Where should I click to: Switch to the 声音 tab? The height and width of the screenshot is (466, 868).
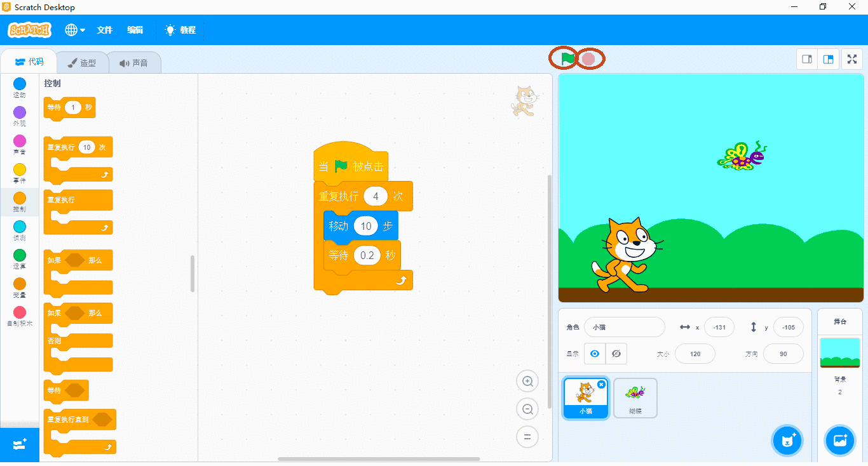(x=133, y=63)
